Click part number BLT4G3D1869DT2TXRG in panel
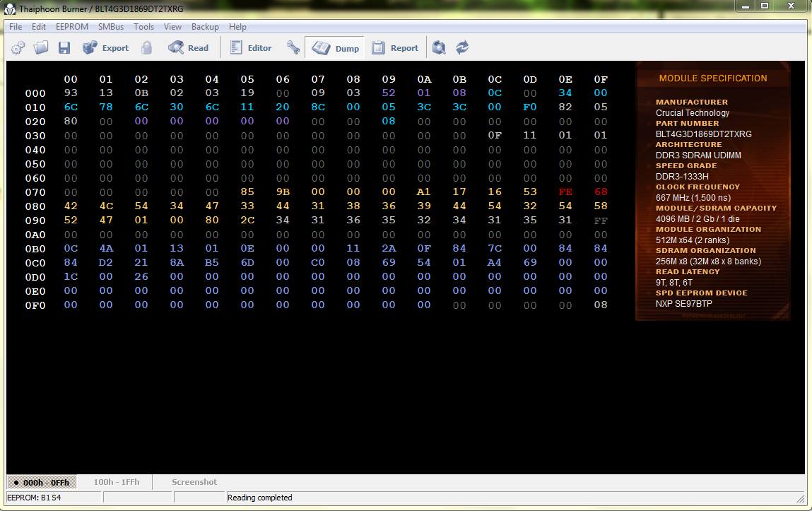The width and height of the screenshot is (812, 511). pyautogui.click(x=703, y=134)
